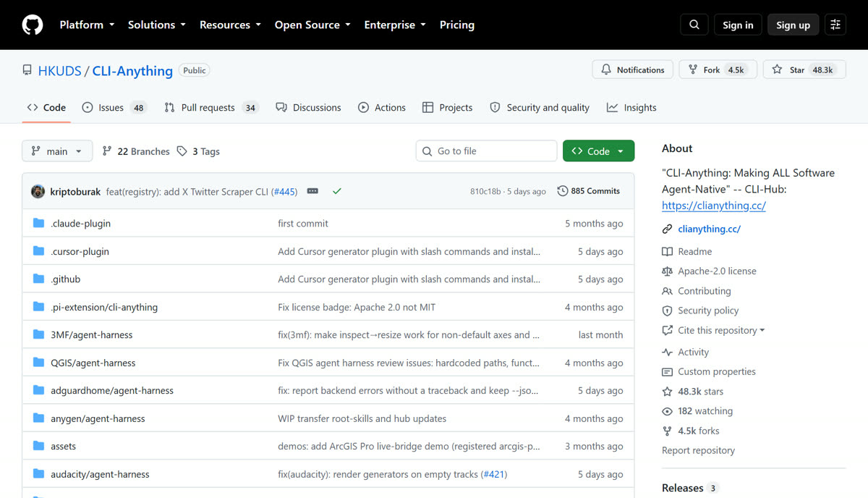Click the link icon beside clianything.cc
This screenshot has width=868, height=498.
click(x=667, y=229)
